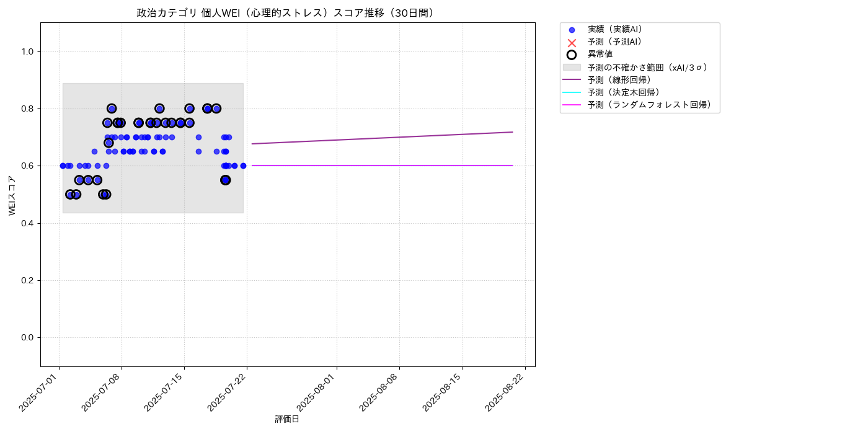The width and height of the screenshot is (868, 434).
Task: Click the gray uncertainty range legend swatch
Action: point(572,67)
